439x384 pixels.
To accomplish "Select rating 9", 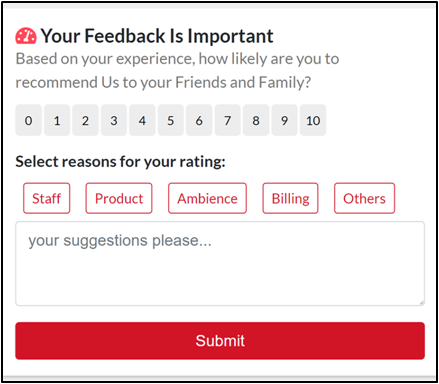I will 284,120.
